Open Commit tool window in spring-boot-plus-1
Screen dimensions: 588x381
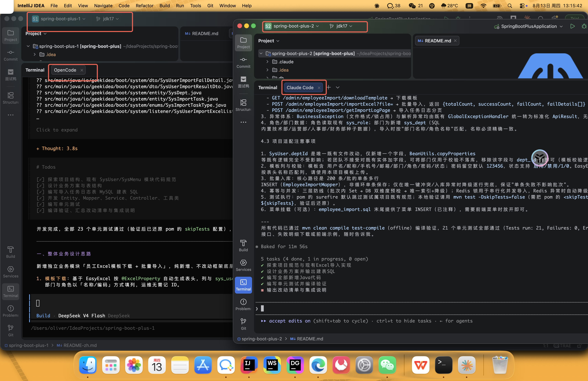coord(11,55)
